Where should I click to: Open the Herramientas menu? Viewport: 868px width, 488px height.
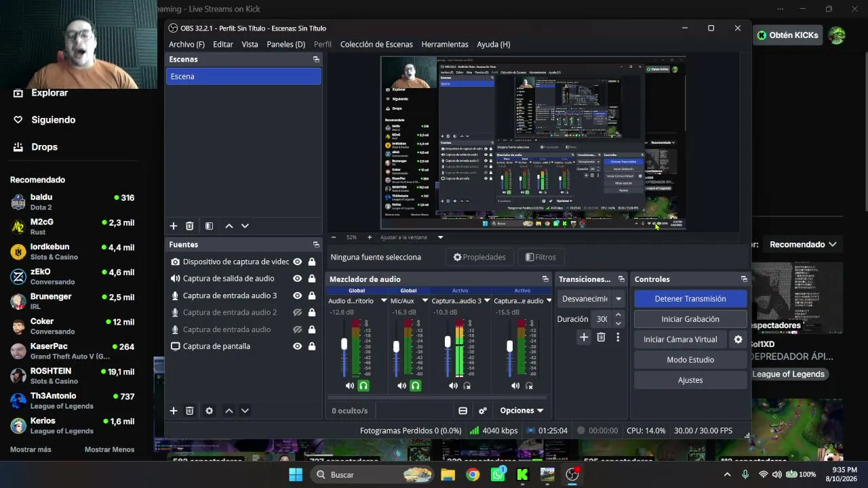point(445,45)
